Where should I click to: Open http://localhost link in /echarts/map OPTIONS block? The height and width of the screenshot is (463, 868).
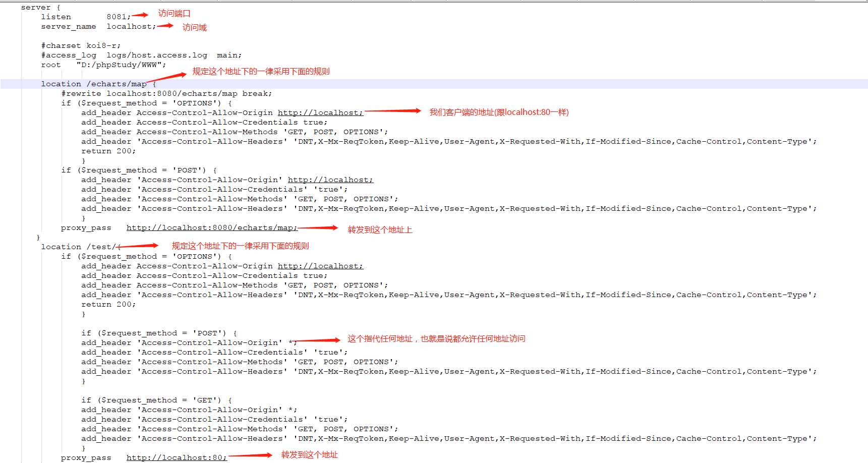coord(320,113)
